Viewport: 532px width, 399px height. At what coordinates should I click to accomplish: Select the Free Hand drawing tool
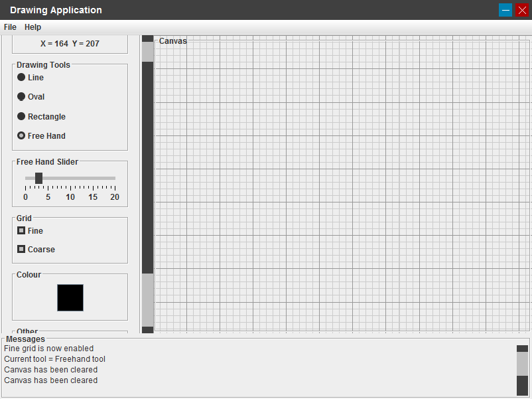coord(41,136)
